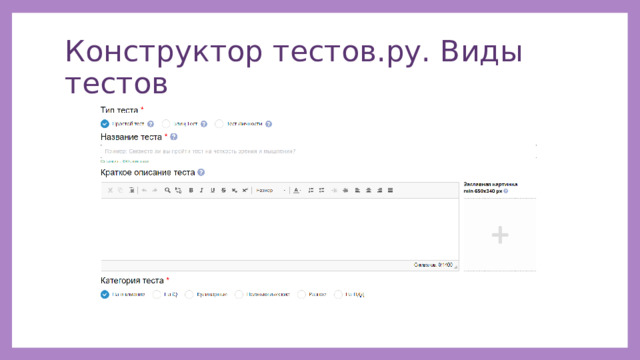
Task: Open the text color picker
Action: point(297,190)
